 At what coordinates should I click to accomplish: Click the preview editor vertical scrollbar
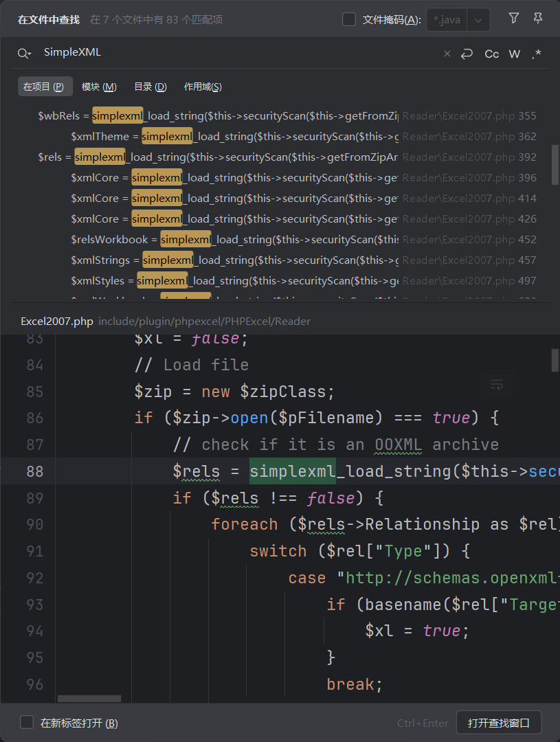point(555,361)
